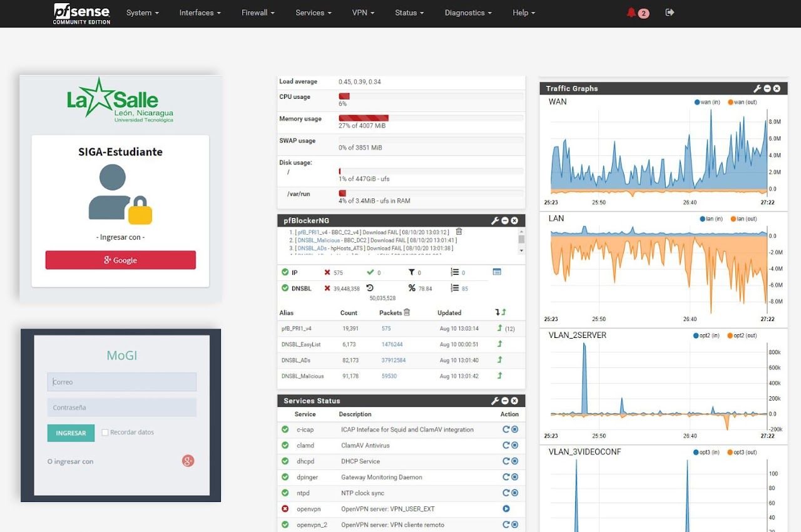This screenshot has width=801, height=532.
Task: Open Traffic Graphs wrench settings
Action: pyautogui.click(x=758, y=88)
